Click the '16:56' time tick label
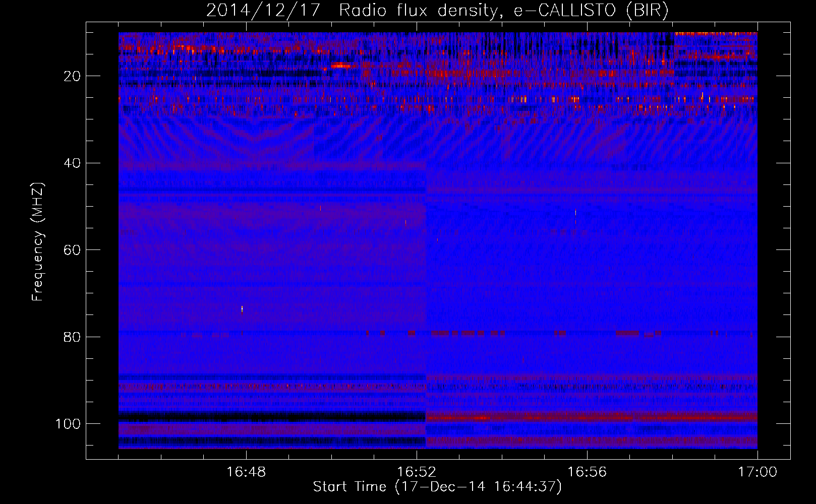Viewport: 816px width, 504px height. click(x=587, y=472)
